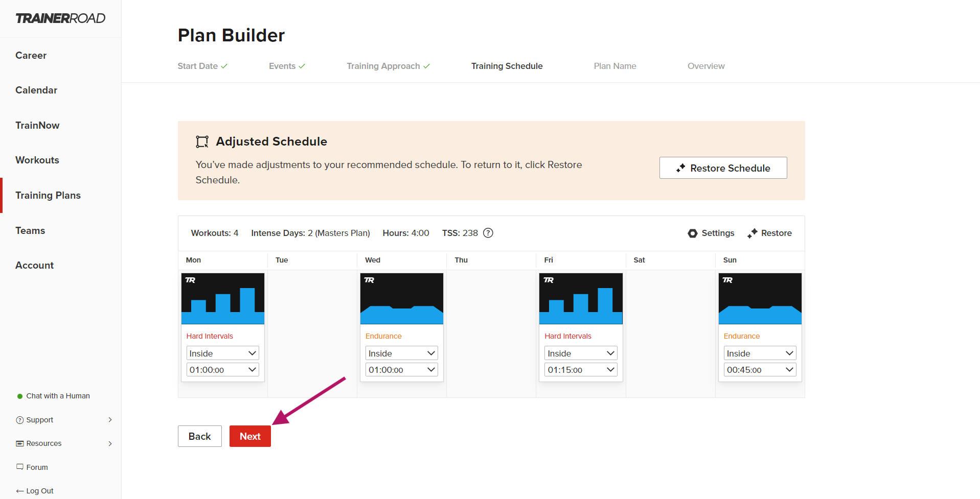
Task: Open Wednesday's Inside location dropdown
Action: 402,353
